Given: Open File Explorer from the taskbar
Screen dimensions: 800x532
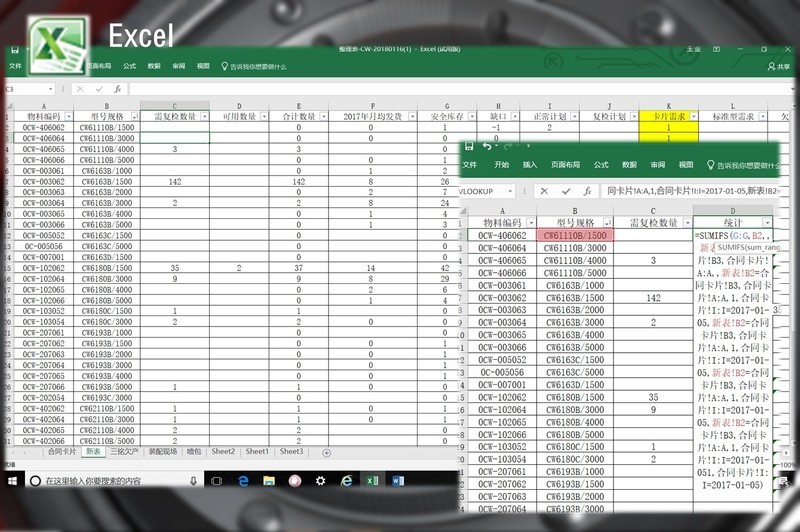Looking at the screenshot, I should tap(268, 481).
